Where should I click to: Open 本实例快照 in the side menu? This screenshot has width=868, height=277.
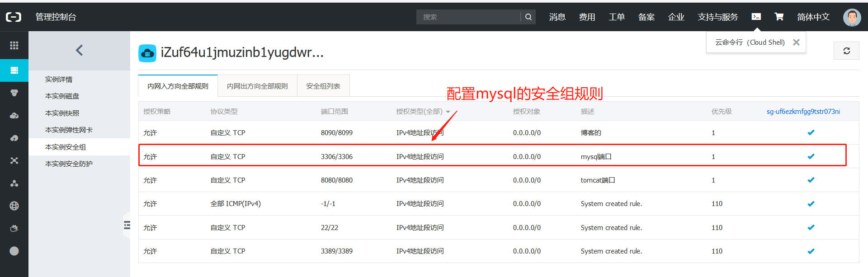62,113
